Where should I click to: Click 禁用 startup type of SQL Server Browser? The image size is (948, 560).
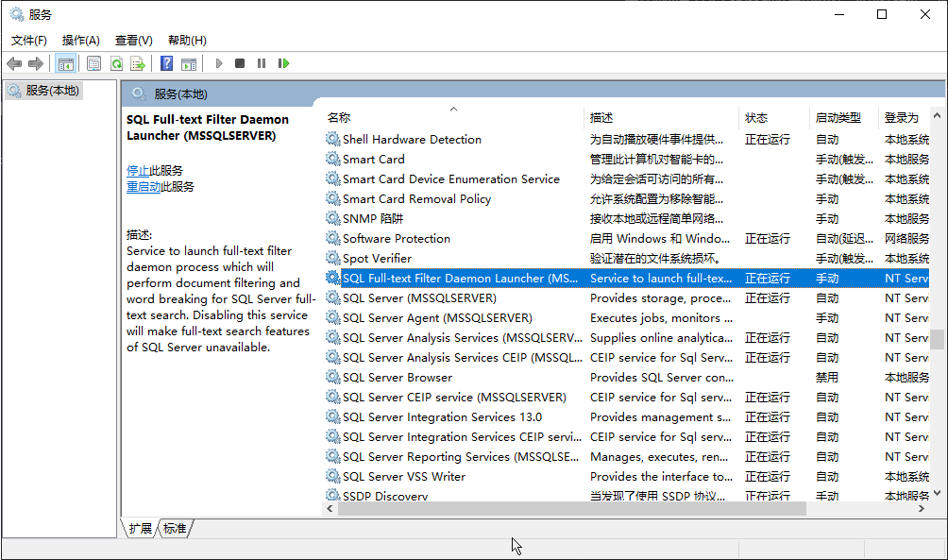pyautogui.click(x=826, y=378)
